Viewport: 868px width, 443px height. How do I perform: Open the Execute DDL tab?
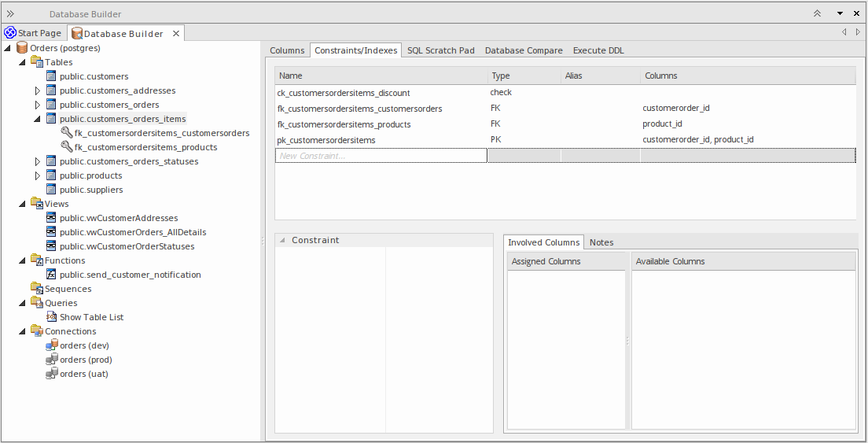pyautogui.click(x=598, y=50)
